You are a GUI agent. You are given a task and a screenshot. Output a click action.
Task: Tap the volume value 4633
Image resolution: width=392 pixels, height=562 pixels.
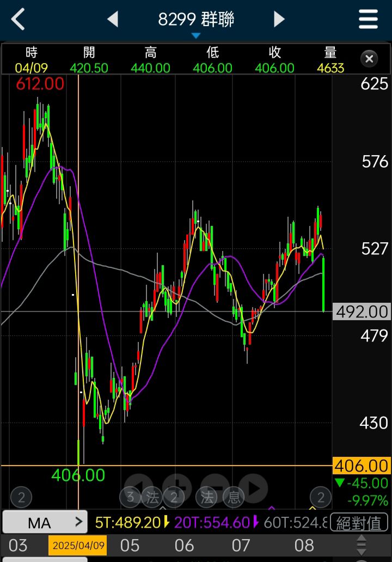330,68
